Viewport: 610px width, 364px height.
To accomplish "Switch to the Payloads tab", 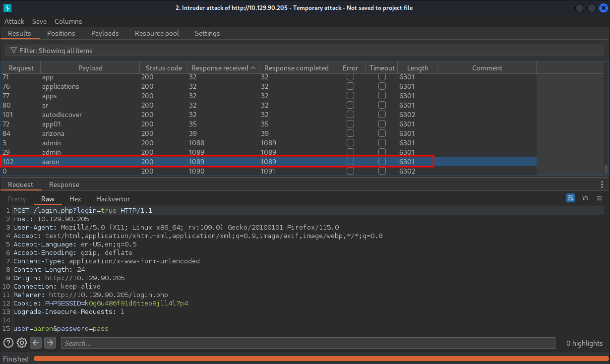I will point(105,33).
